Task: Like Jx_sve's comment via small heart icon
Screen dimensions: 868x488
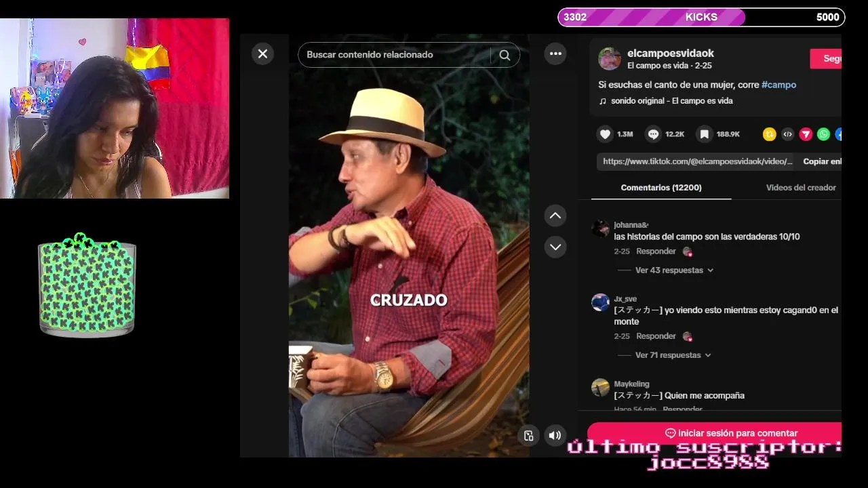Action: [x=688, y=336]
